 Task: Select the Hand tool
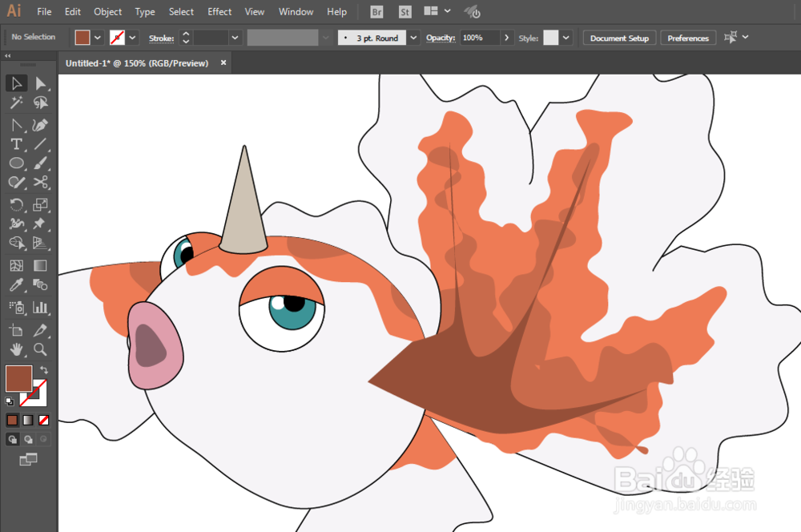[x=16, y=349]
